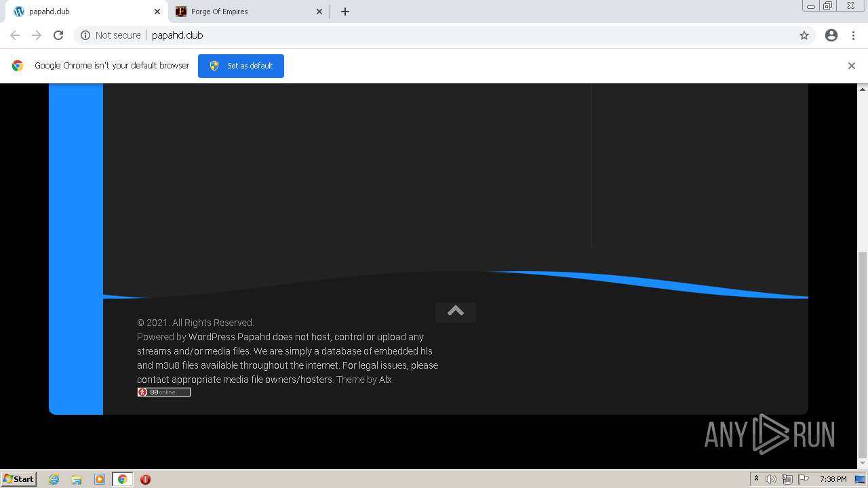
Task: Go forward using browser forward arrow
Action: click(37, 35)
